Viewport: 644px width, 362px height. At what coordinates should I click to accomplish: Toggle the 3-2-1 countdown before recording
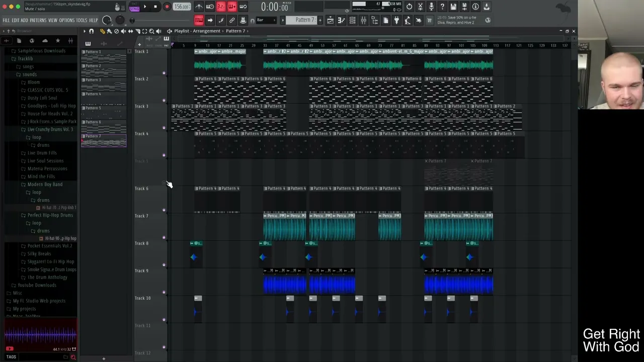221,7
